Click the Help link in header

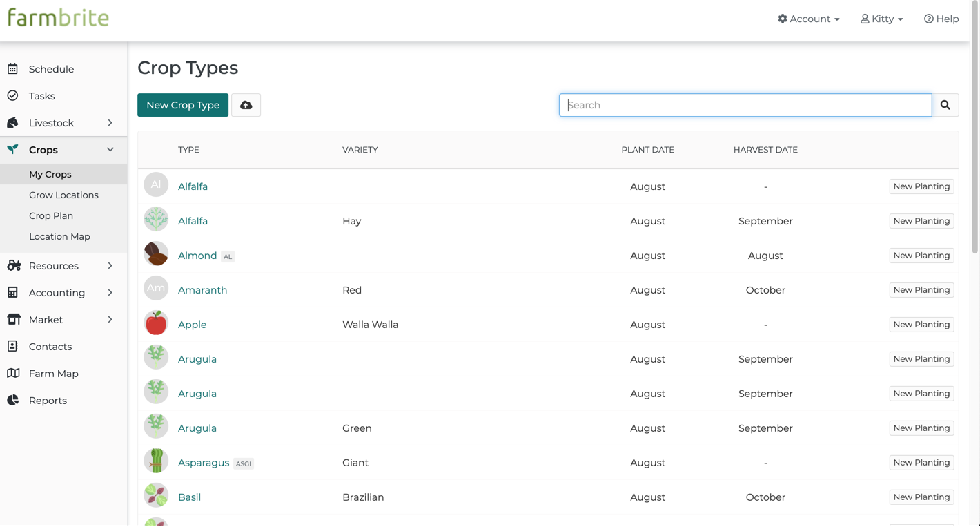(941, 19)
